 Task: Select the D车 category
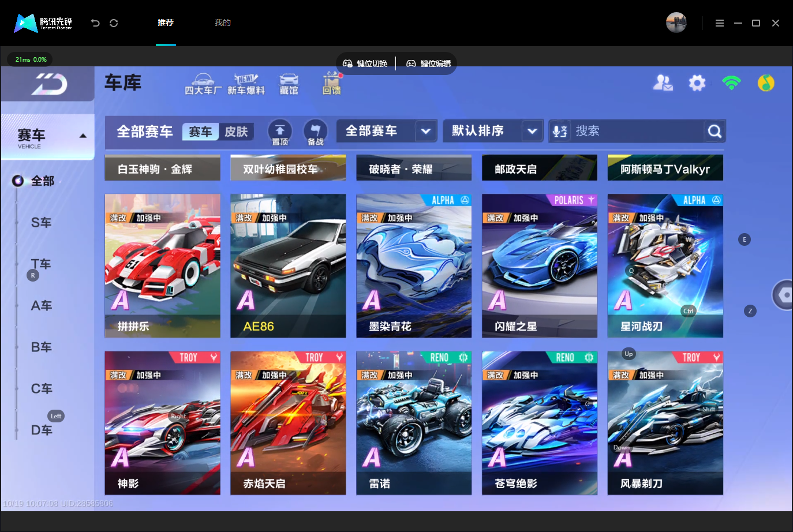pos(41,430)
